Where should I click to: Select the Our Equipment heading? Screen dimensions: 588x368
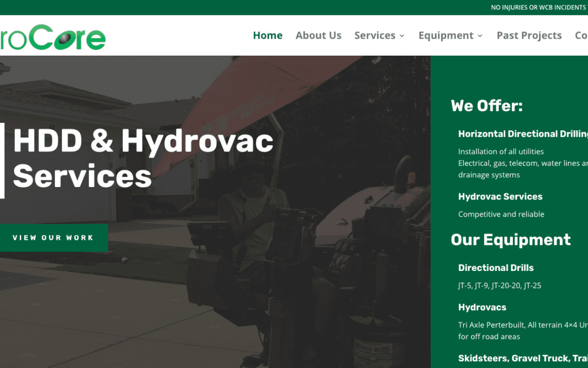[x=510, y=240]
